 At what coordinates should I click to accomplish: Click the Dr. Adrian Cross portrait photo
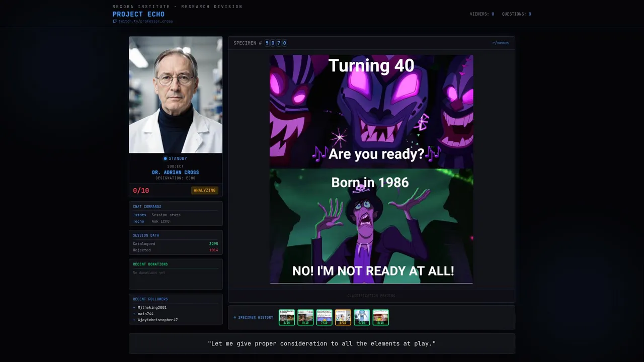[x=176, y=95]
